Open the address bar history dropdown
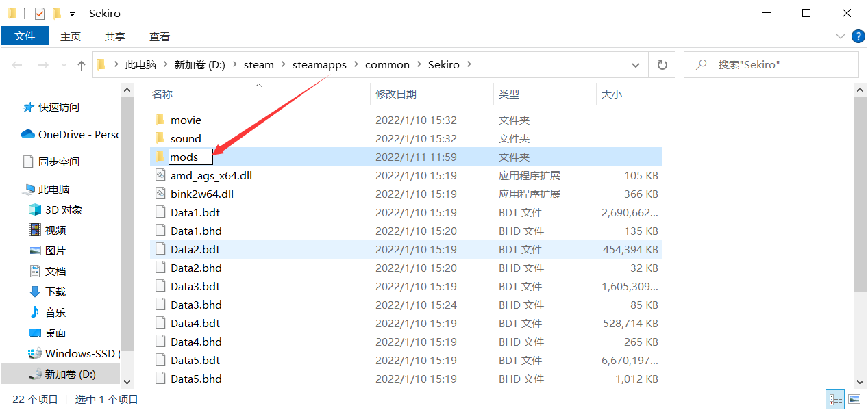Screen dimensions: 868x410 click(x=636, y=65)
